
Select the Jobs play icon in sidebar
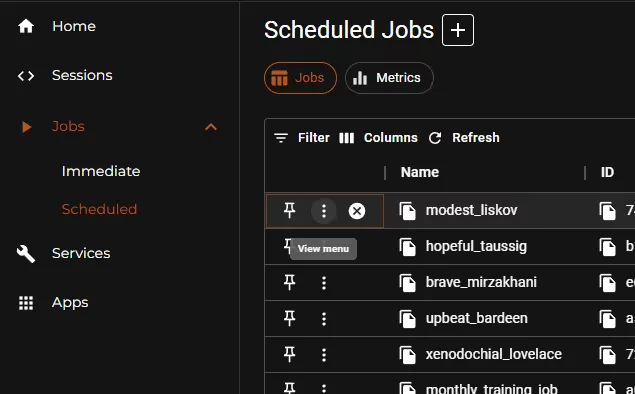coord(27,127)
